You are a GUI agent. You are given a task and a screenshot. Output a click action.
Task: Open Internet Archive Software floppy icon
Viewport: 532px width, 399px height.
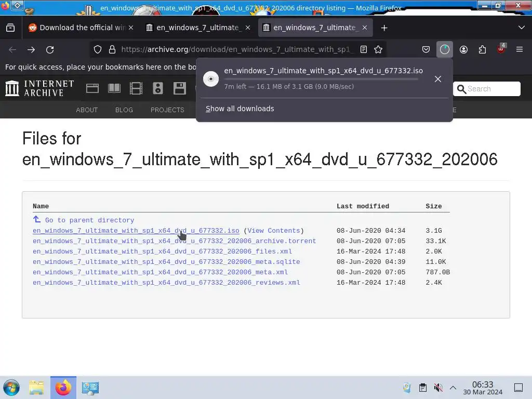tap(179, 88)
